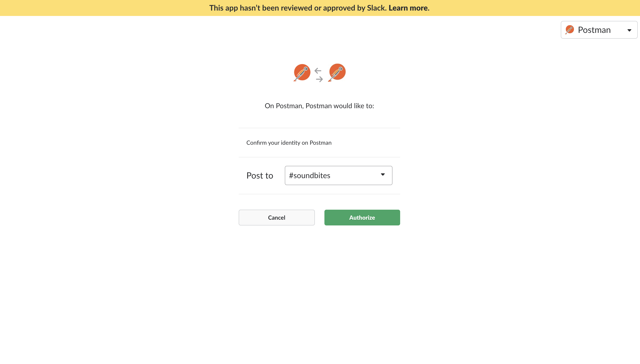Click the left-pointing arrow between logos
This screenshot has height=364, width=640.
point(318,71)
